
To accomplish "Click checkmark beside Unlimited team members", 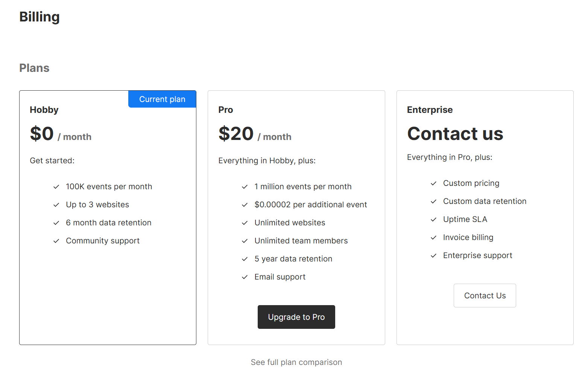I will 245,241.
